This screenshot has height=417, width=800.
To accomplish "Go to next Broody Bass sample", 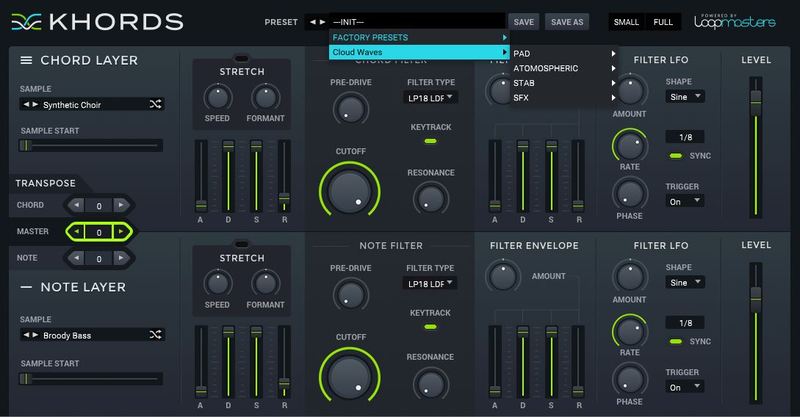I will click(x=35, y=335).
